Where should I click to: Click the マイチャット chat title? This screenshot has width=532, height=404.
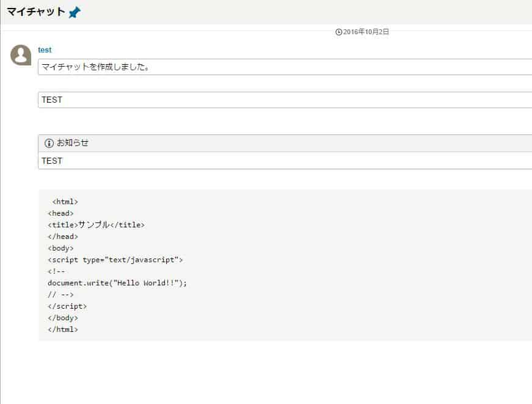pyautogui.click(x=36, y=12)
